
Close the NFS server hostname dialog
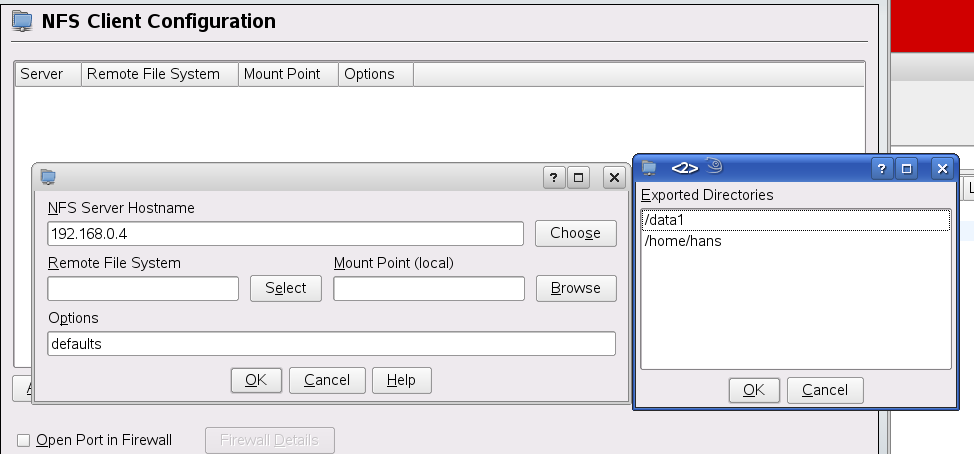(x=614, y=178)
